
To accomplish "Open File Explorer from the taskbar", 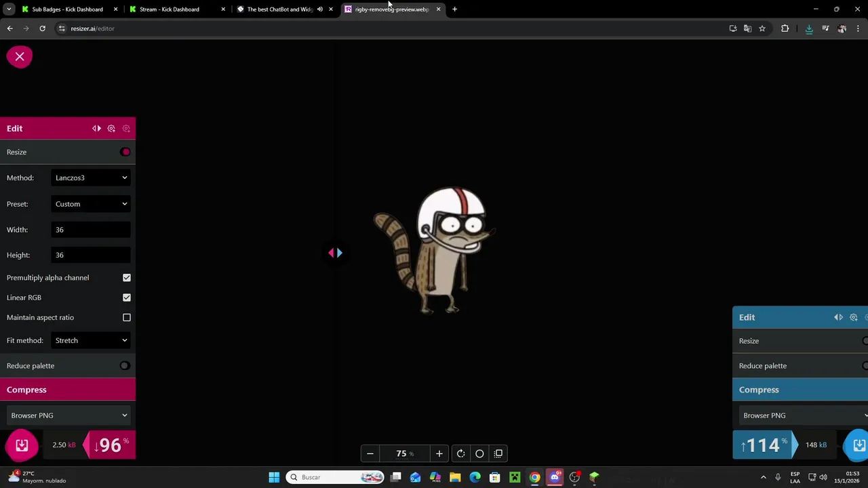I will point(455,477).
